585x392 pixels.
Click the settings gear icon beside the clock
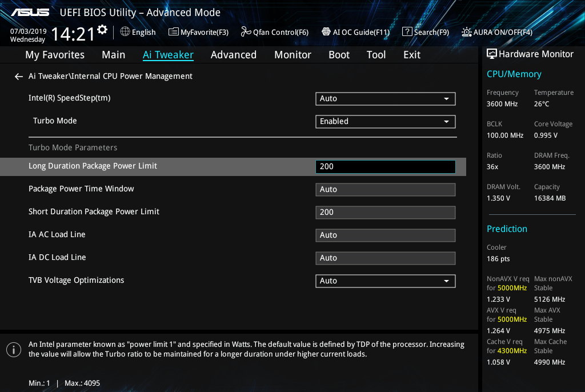[102, 30]
